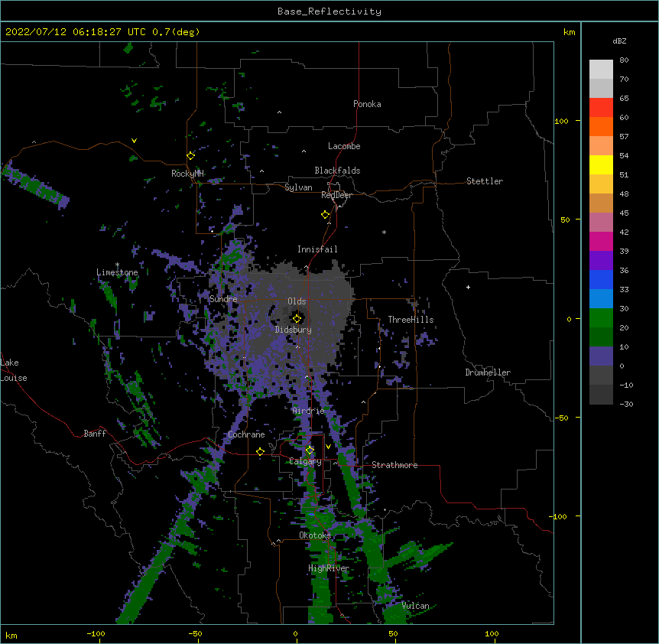Click the Strathmore label
Screen dimensions: 659x644
point(394,465)
